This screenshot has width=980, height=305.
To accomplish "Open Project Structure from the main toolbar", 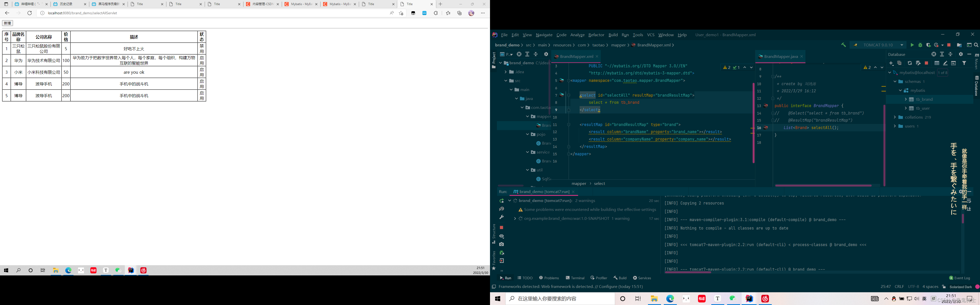I will click(x=959, y=45).
